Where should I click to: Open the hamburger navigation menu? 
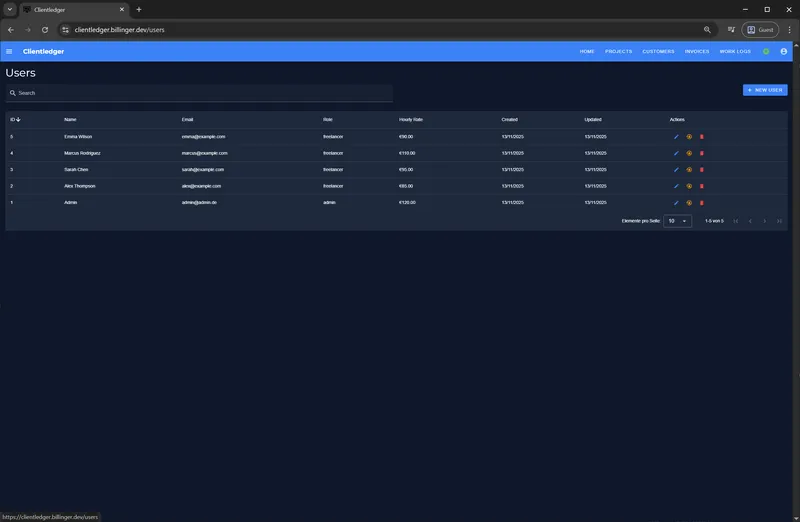pyautogui.click(x=9, y=52)
